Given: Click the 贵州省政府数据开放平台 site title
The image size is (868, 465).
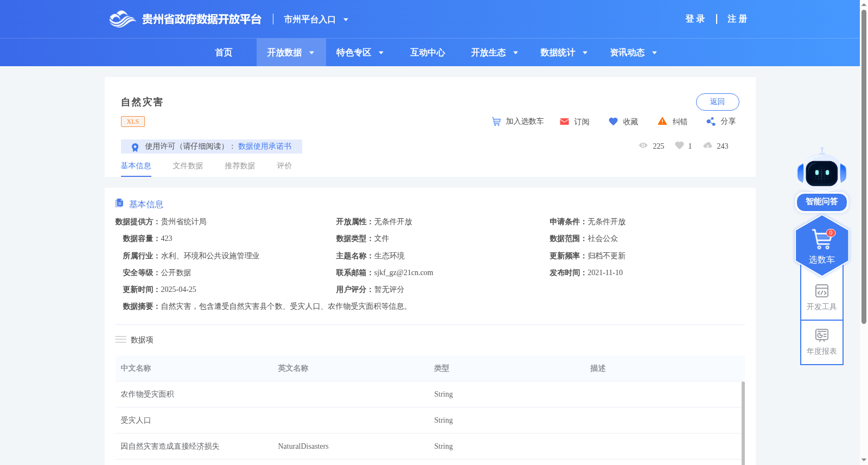Looking at the screenshot, I should [x=201, y=20].
